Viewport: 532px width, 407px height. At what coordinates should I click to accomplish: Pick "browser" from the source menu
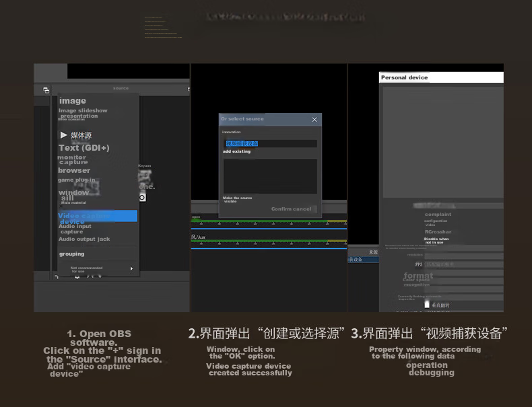click(x=74, y=170)
